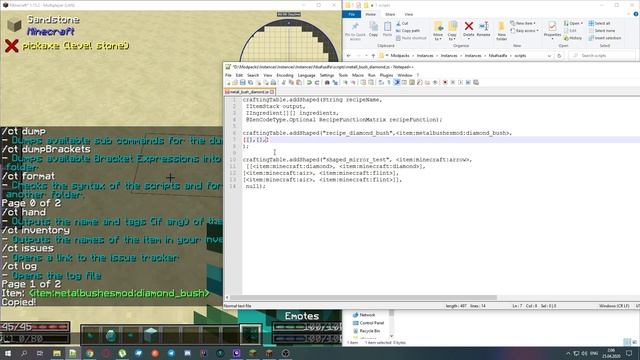Screen dimensions: 640x360
Task: Open the Macro menu in Notepad++
Action: pos(358,75)
